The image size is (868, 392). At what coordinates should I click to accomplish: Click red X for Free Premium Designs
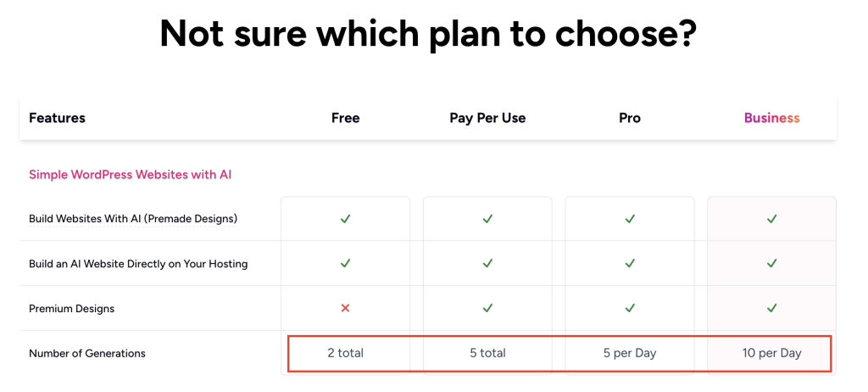(345, 308)
